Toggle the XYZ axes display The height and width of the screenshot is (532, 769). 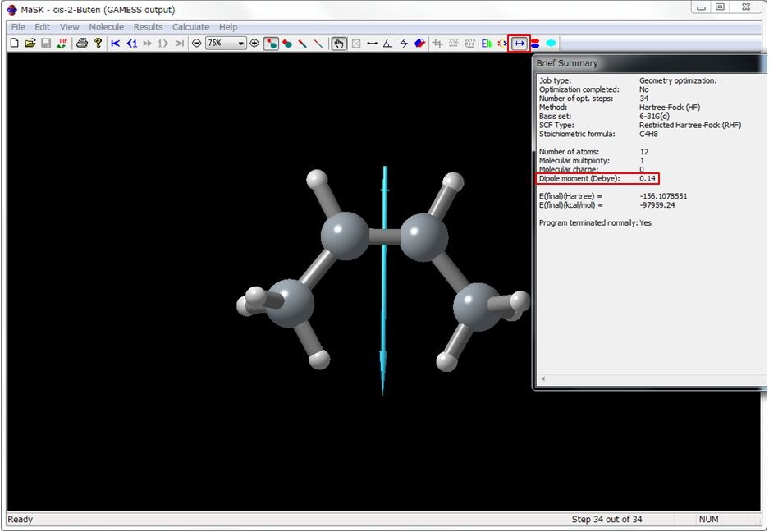(455, 43)
